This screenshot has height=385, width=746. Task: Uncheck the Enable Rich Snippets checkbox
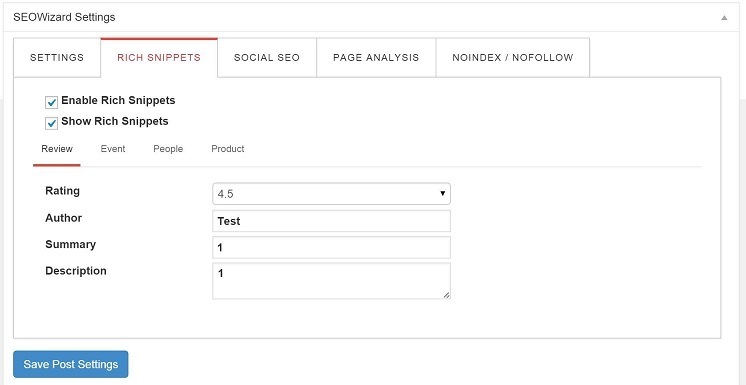coord(51,102)
